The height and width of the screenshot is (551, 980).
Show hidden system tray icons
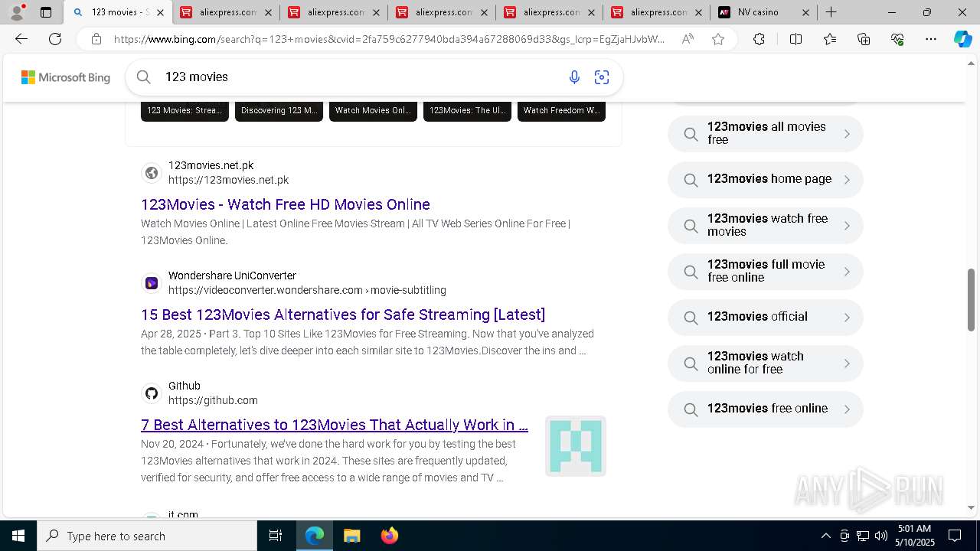click(x=825, y=536)
